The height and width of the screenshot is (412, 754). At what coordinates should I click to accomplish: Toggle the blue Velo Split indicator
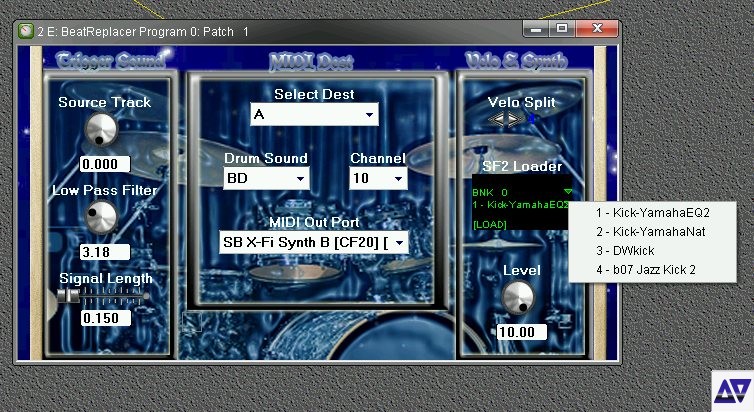click(530, 119)
